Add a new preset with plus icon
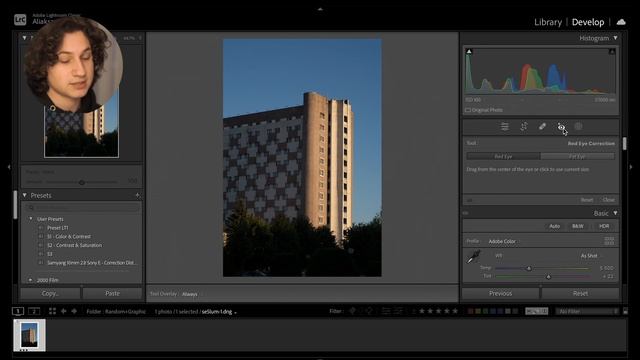 [x=138, y=196]
